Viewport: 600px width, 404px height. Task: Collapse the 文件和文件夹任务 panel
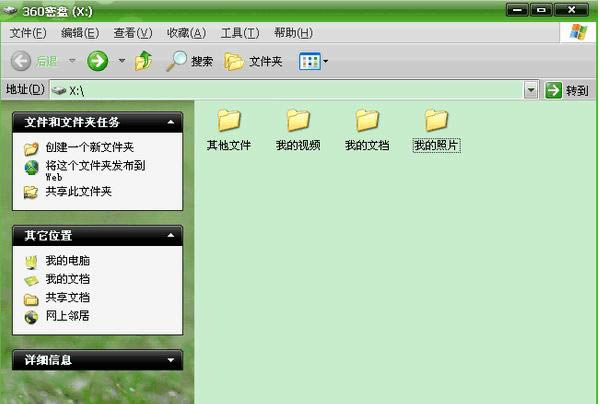coord(172,122)
